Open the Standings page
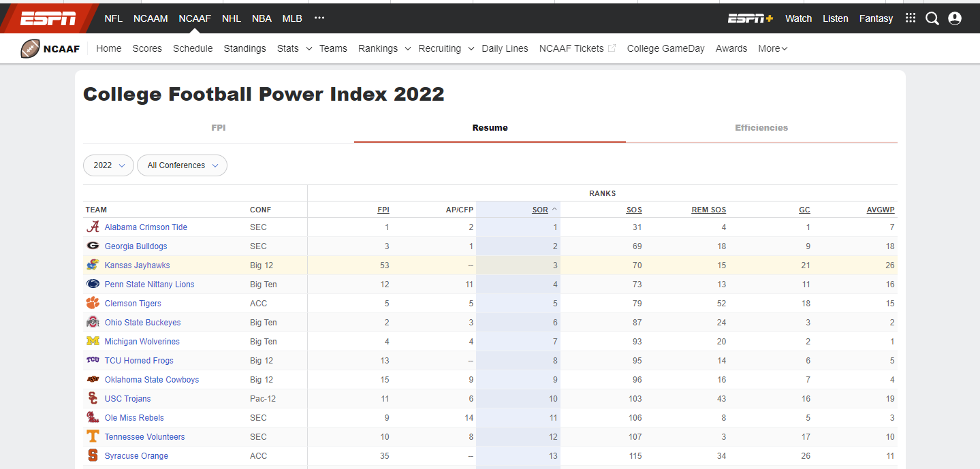980x469 pixels. click(x=244, y=48)
